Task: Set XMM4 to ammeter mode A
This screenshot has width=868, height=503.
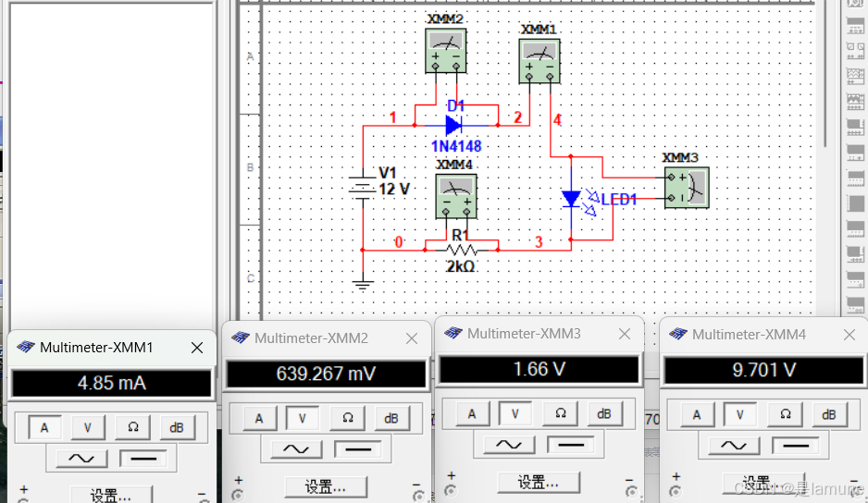Action: (x=697, y=415)
